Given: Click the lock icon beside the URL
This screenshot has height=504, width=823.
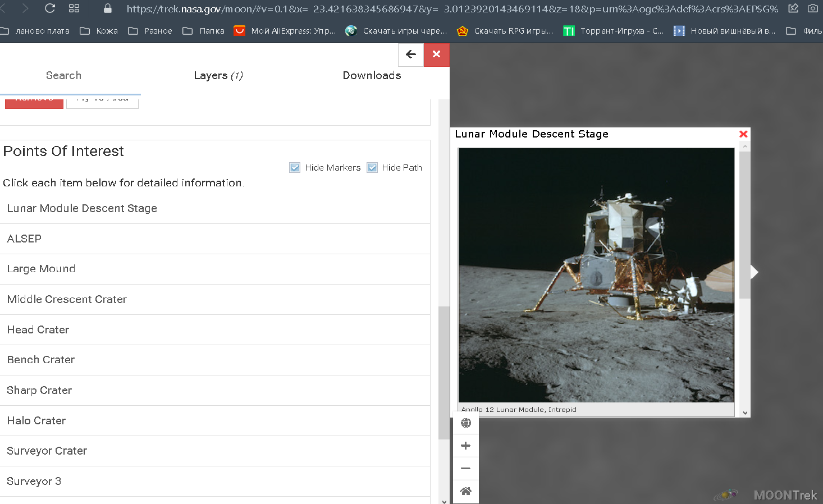Looking at the screenshot, I should tap(108, 8).
